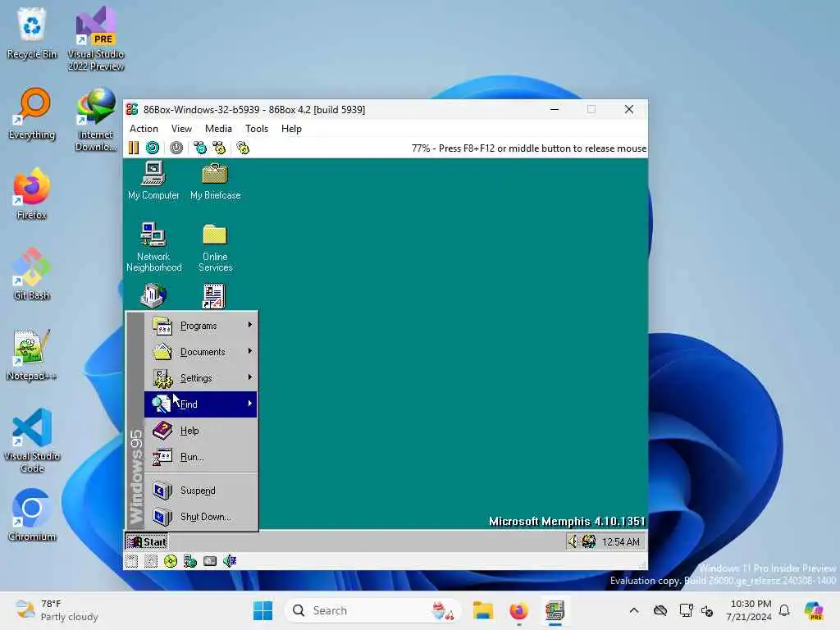Click the Windows 11 Start button
The height and width of the screenshot is (630, 840).
(262, 610)
